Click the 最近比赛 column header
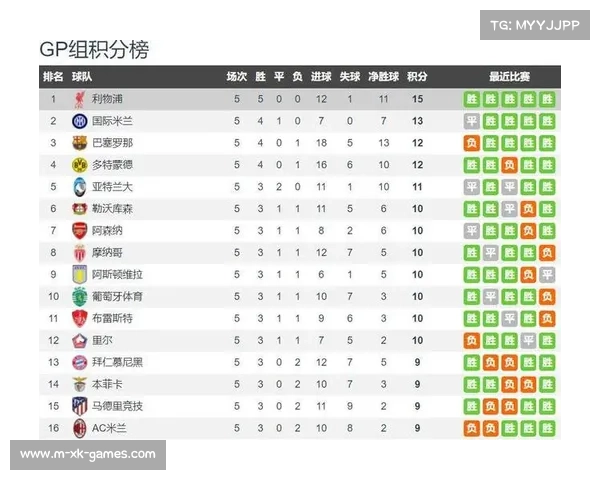The height and width of the screenshot is (480, 600). (509, 77)
